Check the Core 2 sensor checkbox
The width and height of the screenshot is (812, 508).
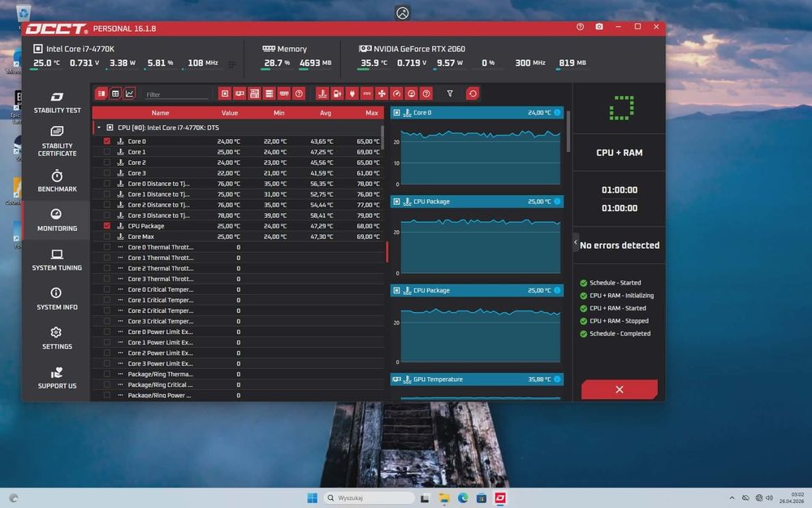click(x=106, y=163)
